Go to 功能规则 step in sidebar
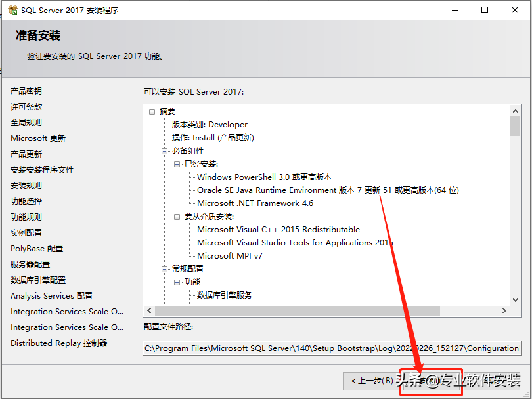The width and height of the screenshot is (532, 399). (26, 217)
